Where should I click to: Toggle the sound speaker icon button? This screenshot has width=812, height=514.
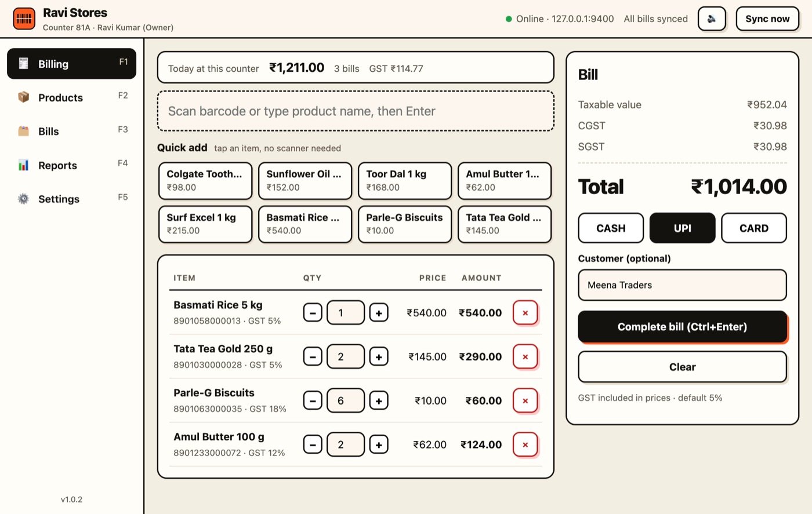[x=712, y=19]
